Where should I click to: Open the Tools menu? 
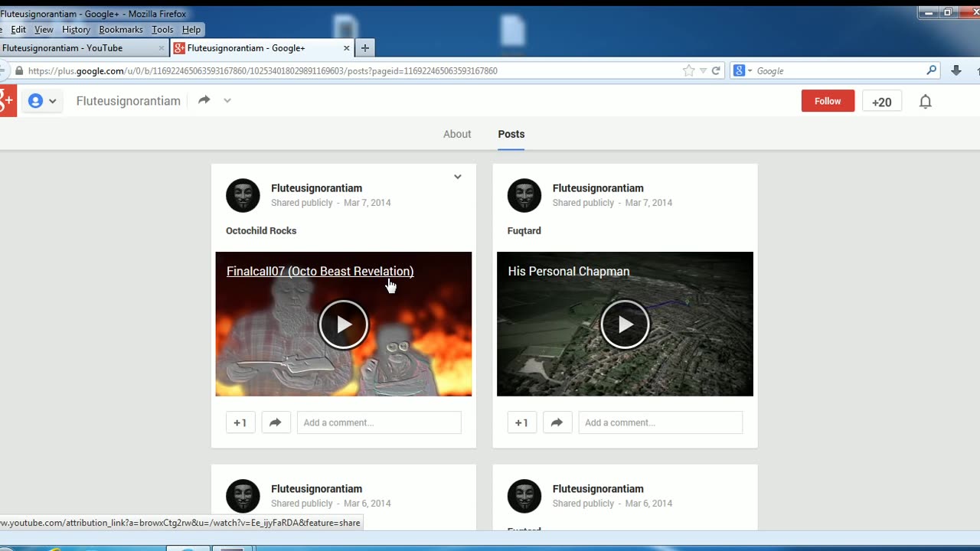point(162,30)
